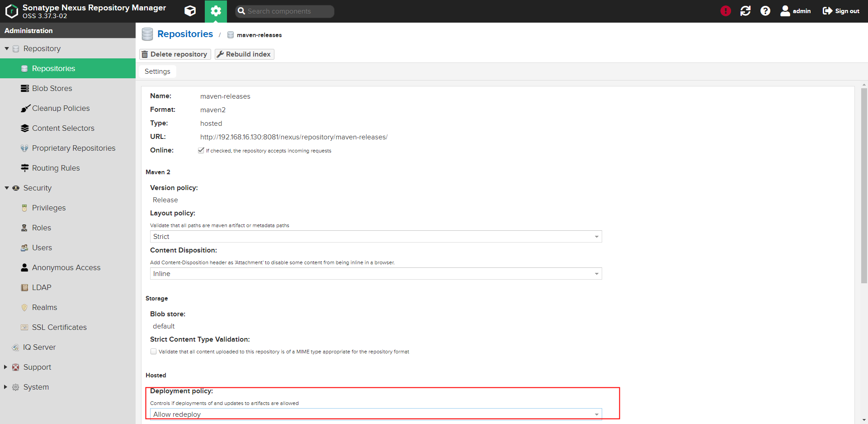Click Content Selectors layers icon
The height and width of the screenshot is (424, 868).
coord(25,128)
